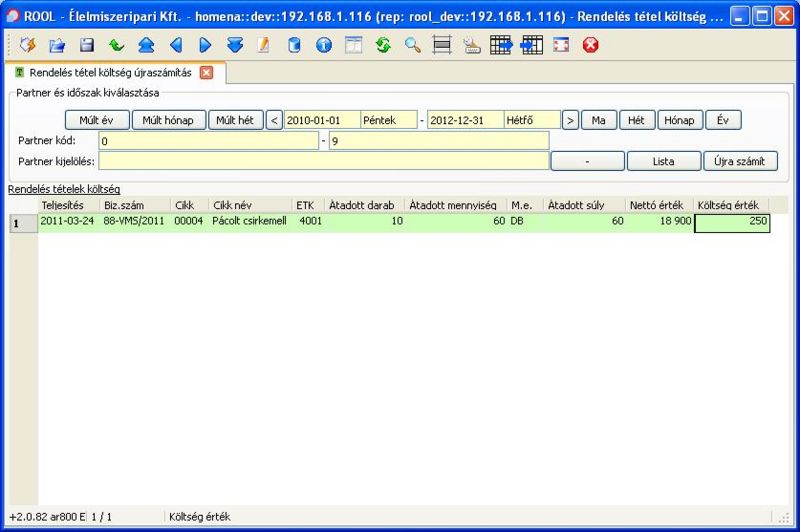Screen dimensions: 800x532
Task: Click the save floppy disk icon
Action: pos(87,45)
